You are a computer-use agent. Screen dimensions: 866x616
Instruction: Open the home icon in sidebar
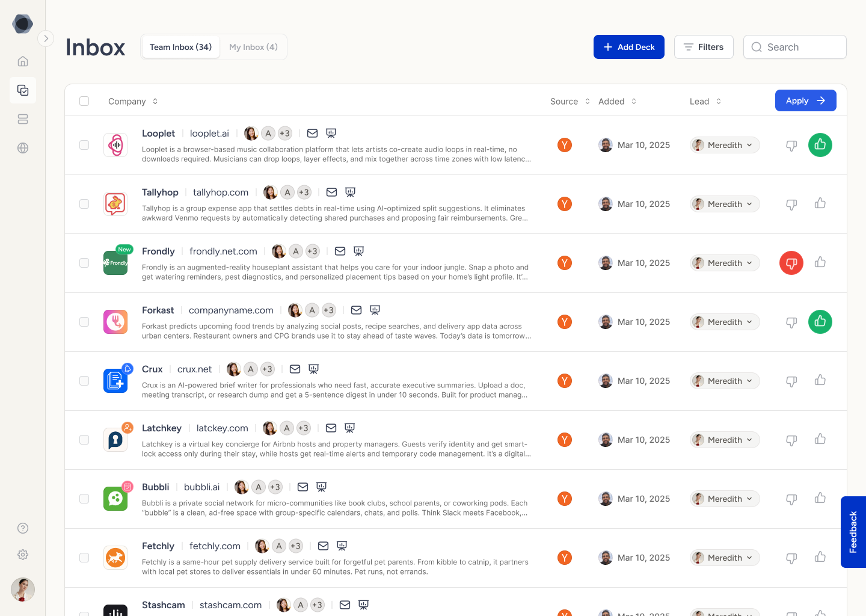(23, 61)
